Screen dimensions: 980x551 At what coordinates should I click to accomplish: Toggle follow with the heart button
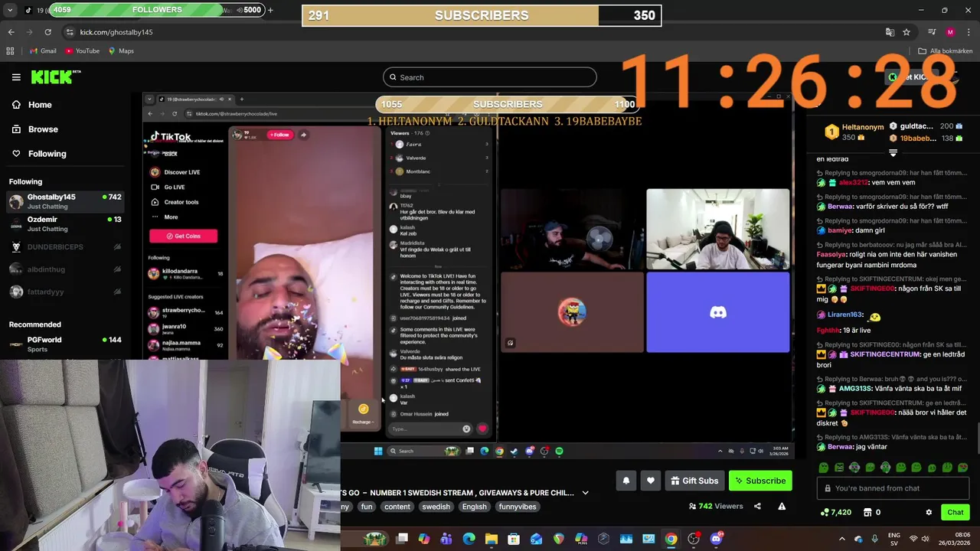click(x=651, y=481)
